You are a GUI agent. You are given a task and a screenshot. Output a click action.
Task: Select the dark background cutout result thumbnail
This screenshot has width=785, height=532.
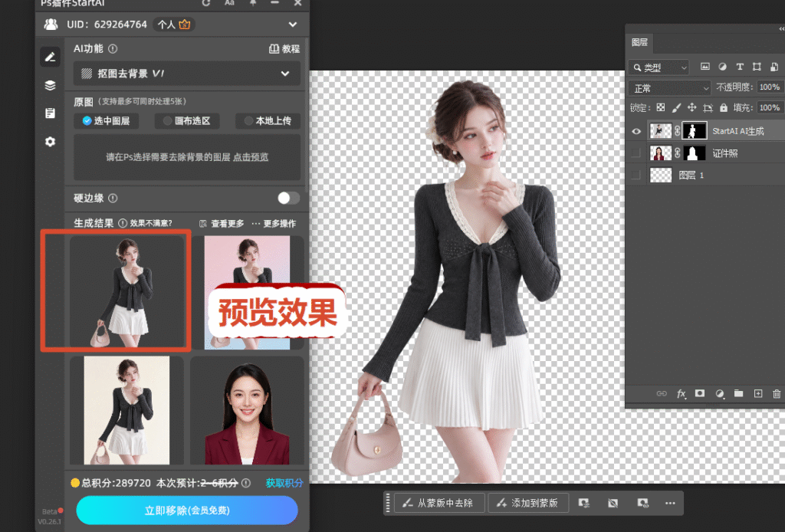coord(126,291)
